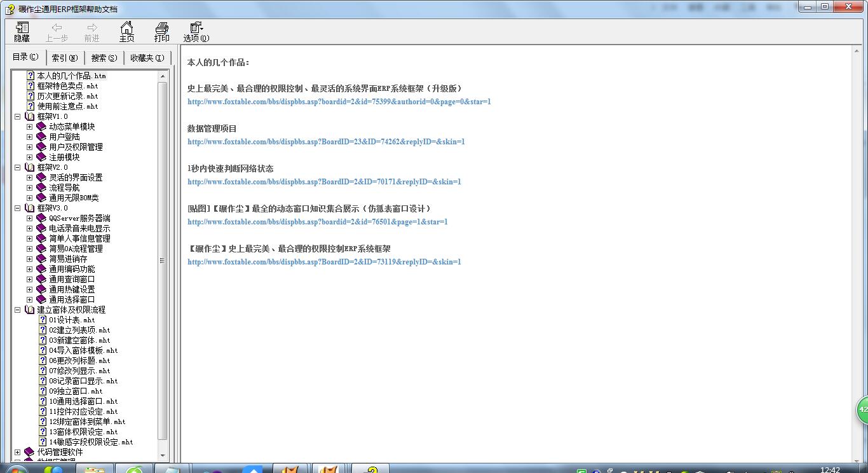
Task: Select 简易OA流程管理 in the tree
Action: 76,249
